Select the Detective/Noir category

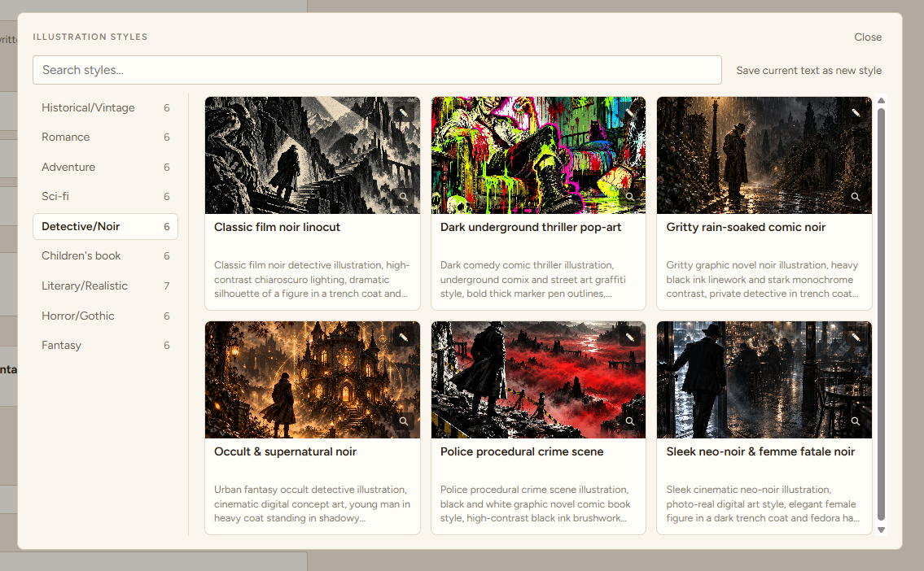click(x=106, y=227)
